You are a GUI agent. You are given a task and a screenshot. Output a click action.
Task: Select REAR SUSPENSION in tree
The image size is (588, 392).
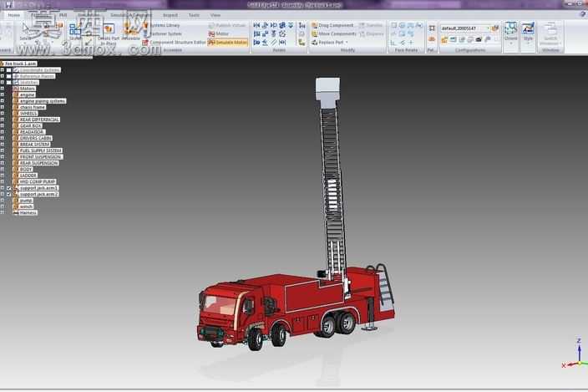pyautogui.click(x=39, y=163)
